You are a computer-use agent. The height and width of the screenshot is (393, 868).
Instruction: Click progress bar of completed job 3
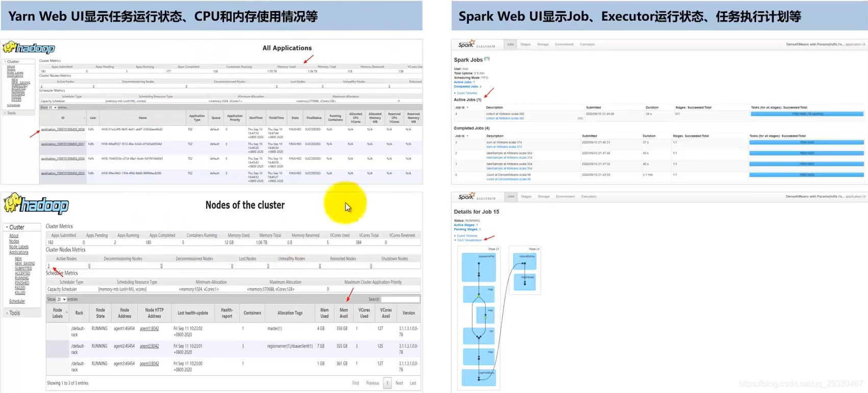(807, 143)
